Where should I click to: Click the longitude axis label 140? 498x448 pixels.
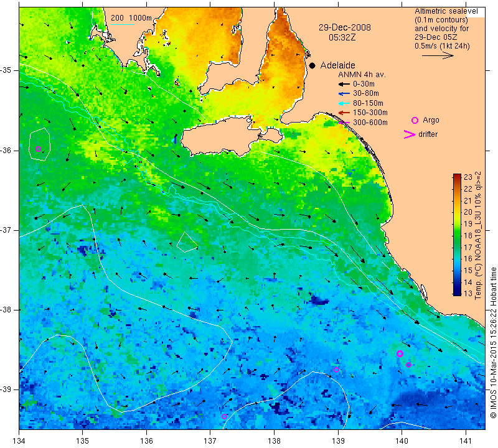click(x=402, y=441)
